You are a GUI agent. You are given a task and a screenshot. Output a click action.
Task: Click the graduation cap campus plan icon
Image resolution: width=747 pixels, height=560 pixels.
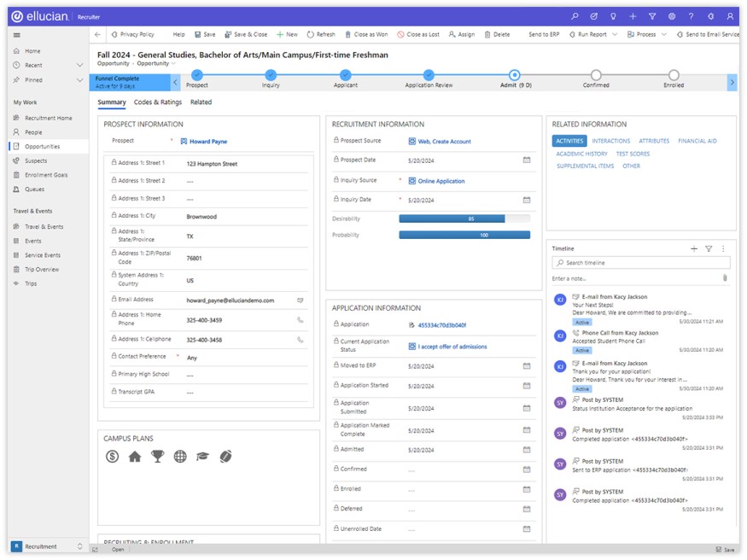pos(202,457)
